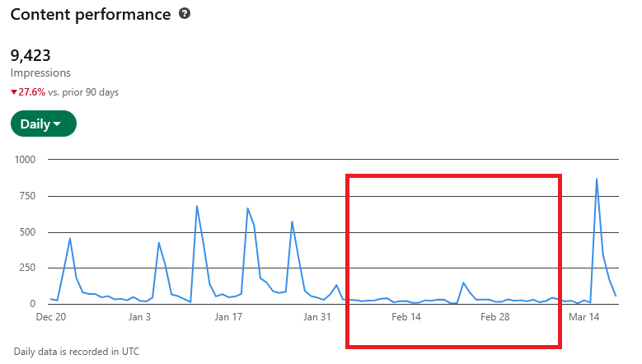
Task: Click the 250 y-axis label
Action: click(27, 268)
